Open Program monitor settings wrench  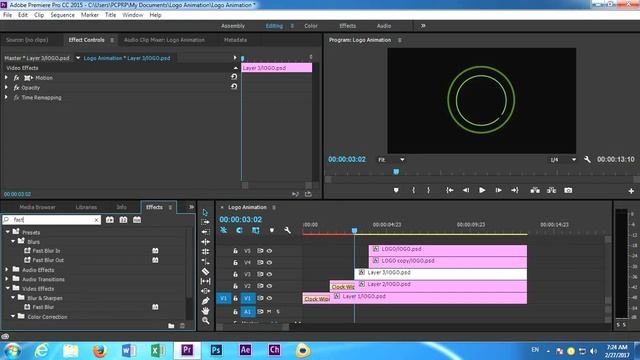click(587, 160)
